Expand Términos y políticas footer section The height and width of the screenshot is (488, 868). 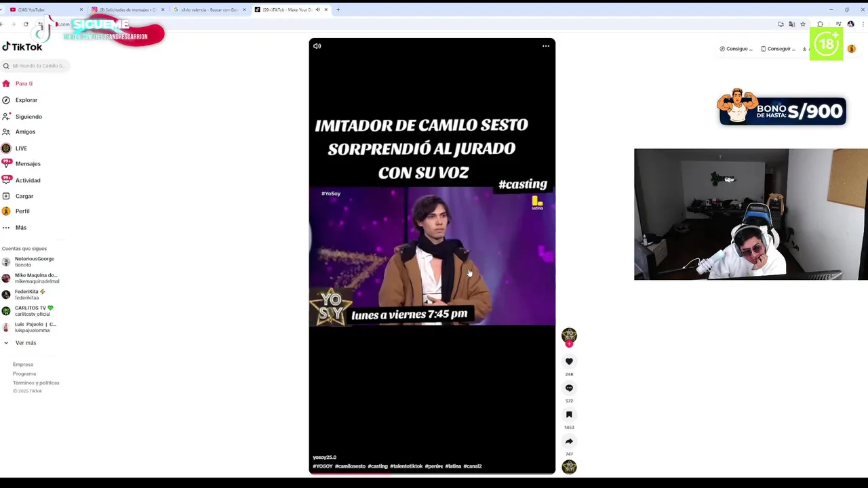click(x=36, y=383)
